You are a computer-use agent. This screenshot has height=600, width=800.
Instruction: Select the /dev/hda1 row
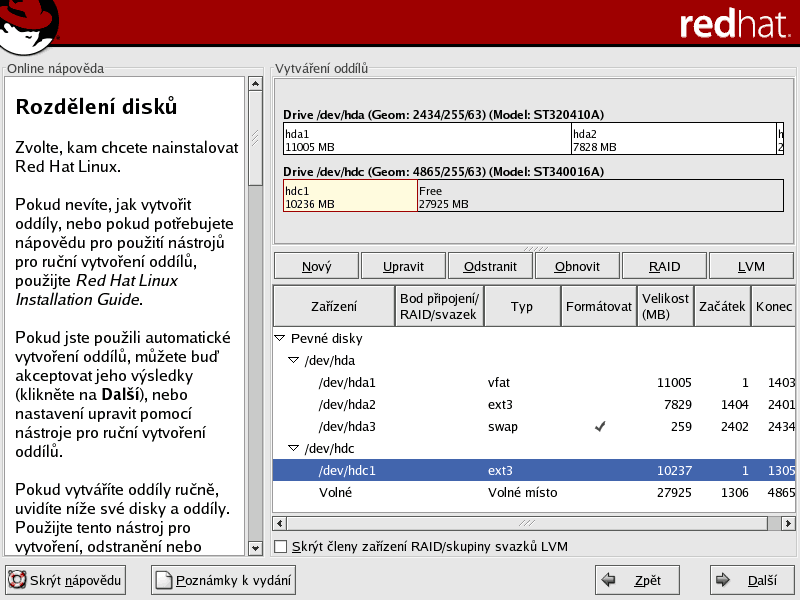click(x=534, y=382)
